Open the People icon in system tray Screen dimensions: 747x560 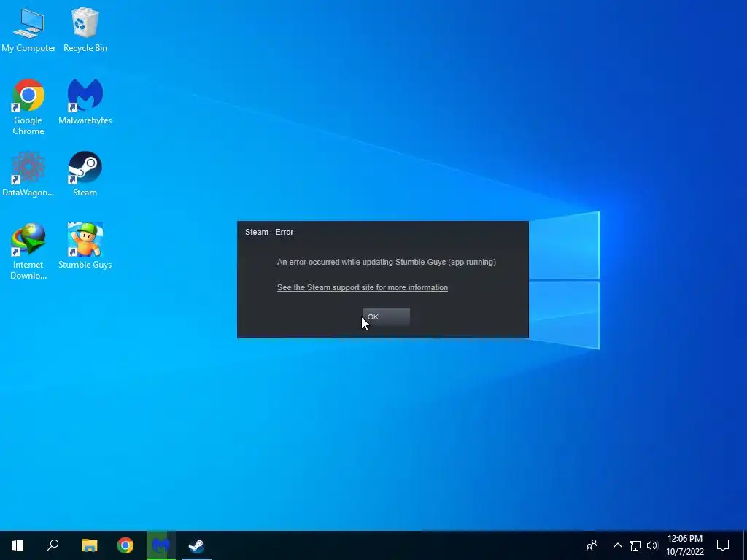592,545
